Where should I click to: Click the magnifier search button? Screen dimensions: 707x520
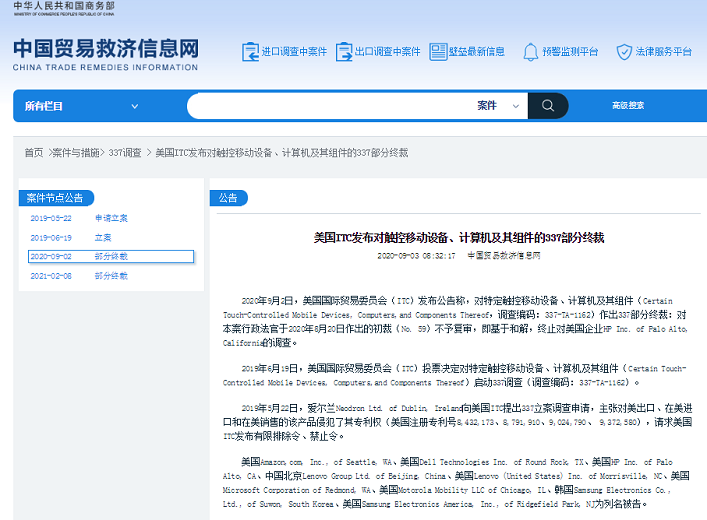coord(548,106)
